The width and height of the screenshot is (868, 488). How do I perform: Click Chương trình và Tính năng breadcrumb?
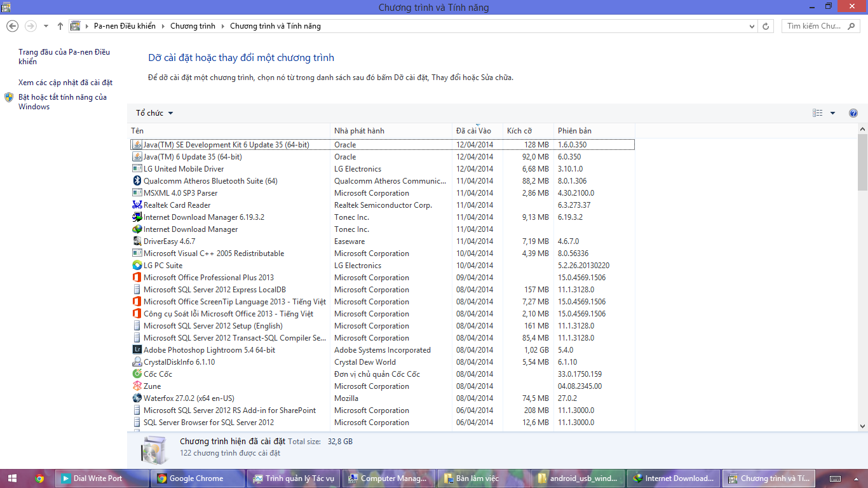pos(275,26)
